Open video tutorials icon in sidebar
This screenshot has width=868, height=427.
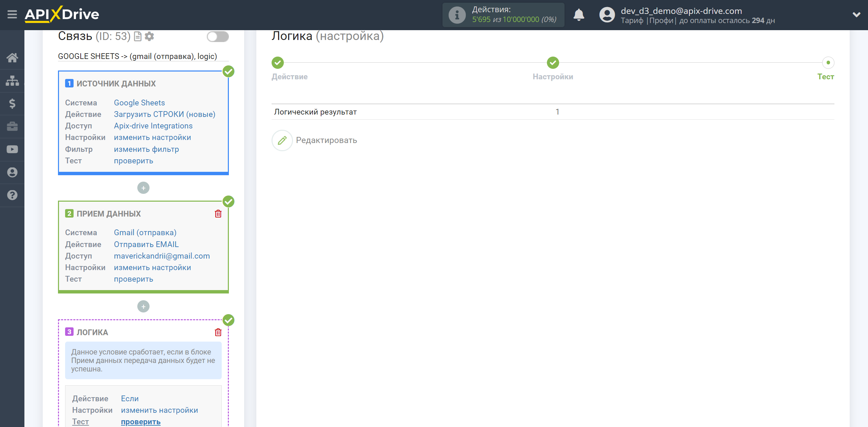pos(12,149)
